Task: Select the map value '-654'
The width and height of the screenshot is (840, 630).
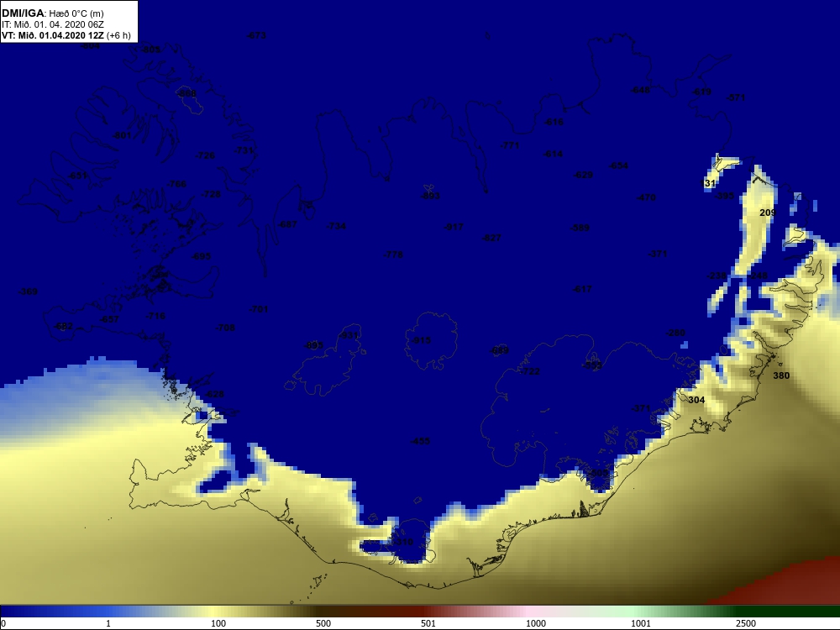Action: tap(619, 165)
